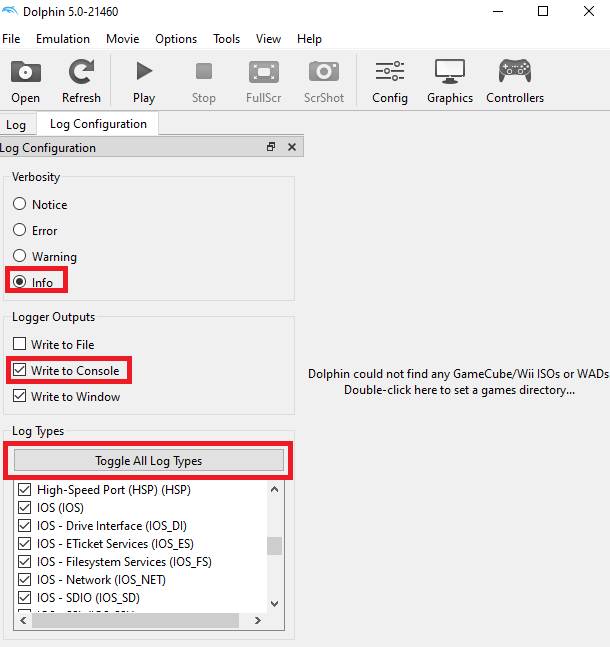Click the 'Double-click here to set a games directory' text
This screenshot has width=610, height=647.
click(459, 390)
